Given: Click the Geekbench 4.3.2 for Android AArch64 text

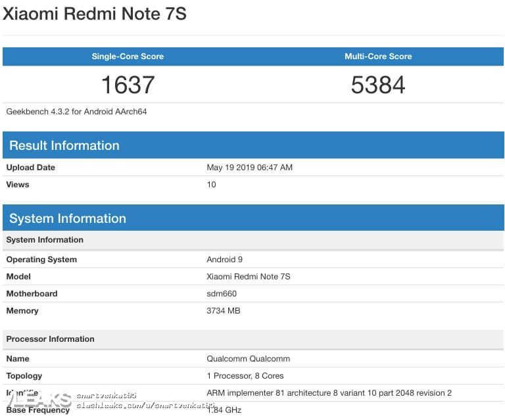Looking at the screenshot, I should (76, 112).
